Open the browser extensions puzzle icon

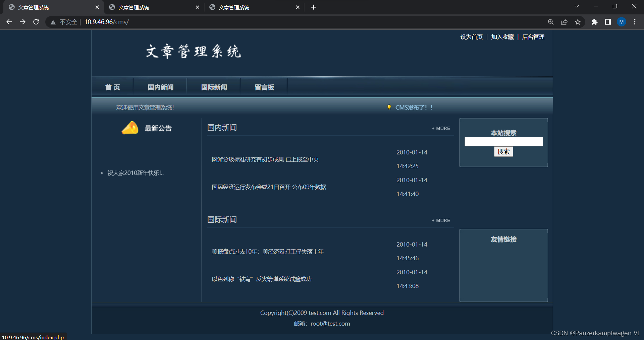(594, 22)
